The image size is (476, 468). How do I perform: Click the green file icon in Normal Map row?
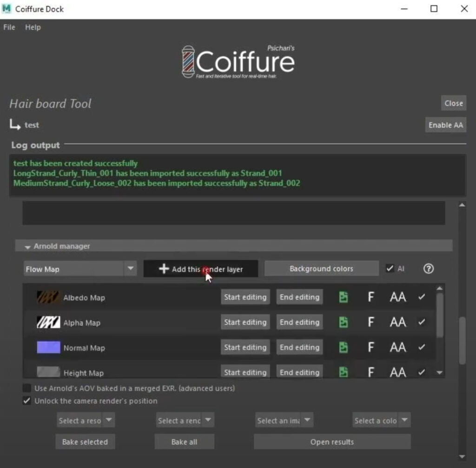pyautogui.click(x=344, y=348)
